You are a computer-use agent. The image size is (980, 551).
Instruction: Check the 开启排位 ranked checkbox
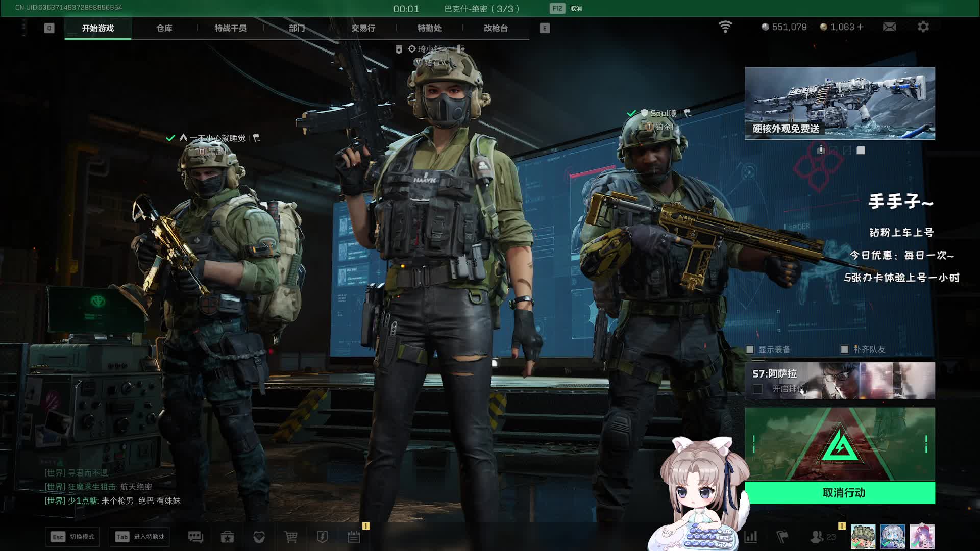757,389
